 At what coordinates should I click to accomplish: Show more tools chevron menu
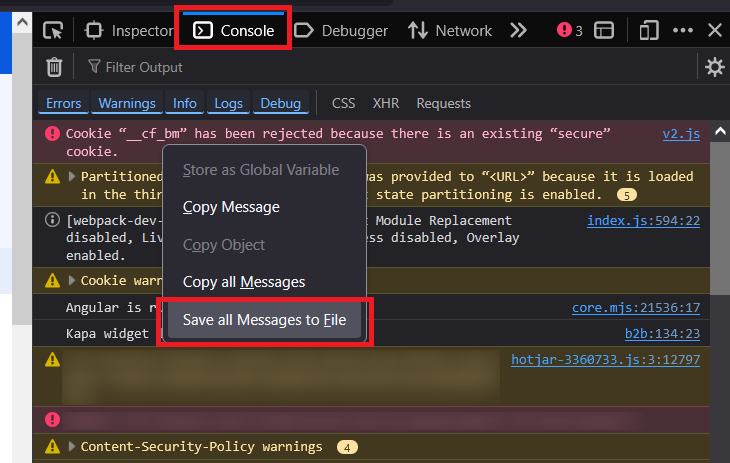point(518,31)
